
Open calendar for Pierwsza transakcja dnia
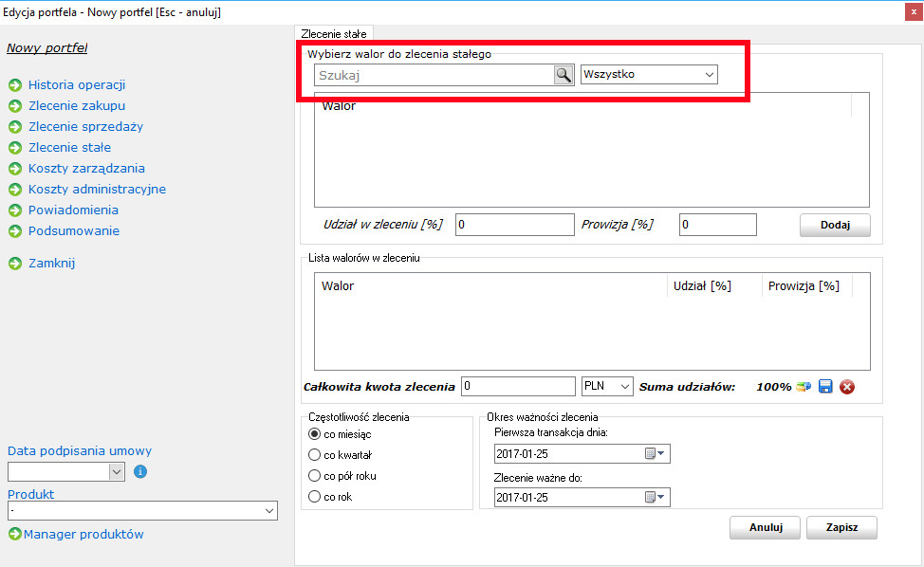(x=656, y=454)
